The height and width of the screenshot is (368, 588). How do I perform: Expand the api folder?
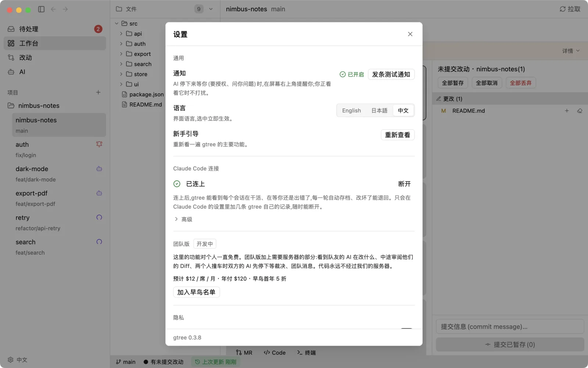(x=121, y=33)
